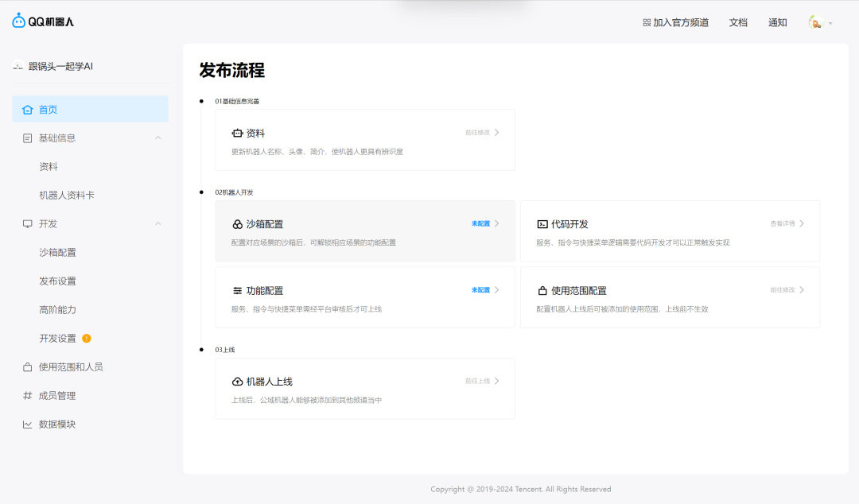Click the 使用范围和人员 sidebar icon
The image size is (859, 504).
pyautogui.click(x=26, y=366)
